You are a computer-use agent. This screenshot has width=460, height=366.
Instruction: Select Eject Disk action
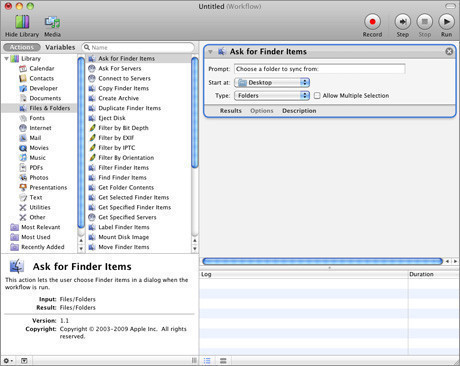click(x=139, y=118)
